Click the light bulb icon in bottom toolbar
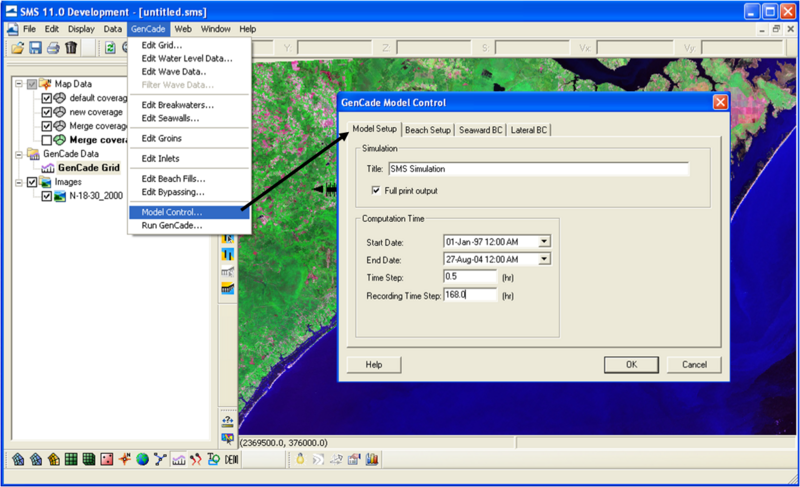Image resolution: width=800 pixels, height=487 pixels. pos(301,459)
